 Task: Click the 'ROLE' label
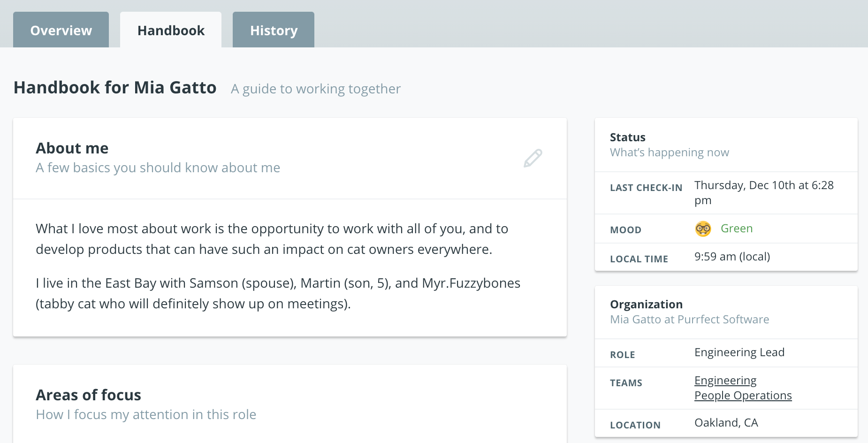pos(623,355)
